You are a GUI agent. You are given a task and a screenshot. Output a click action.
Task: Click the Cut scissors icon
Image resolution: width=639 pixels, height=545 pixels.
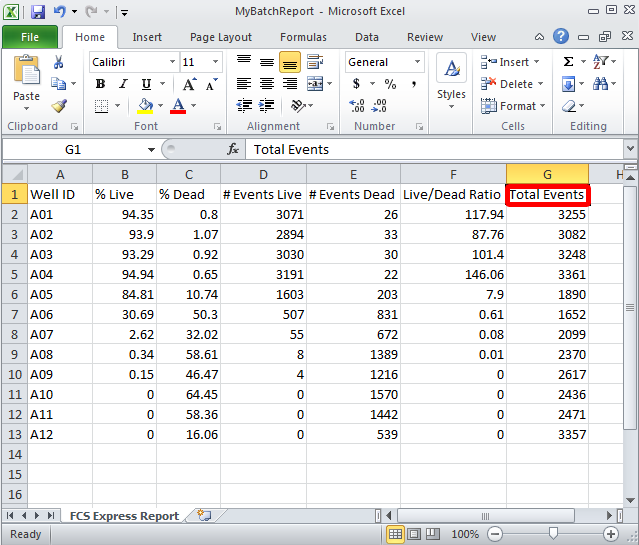pos(59,62)
